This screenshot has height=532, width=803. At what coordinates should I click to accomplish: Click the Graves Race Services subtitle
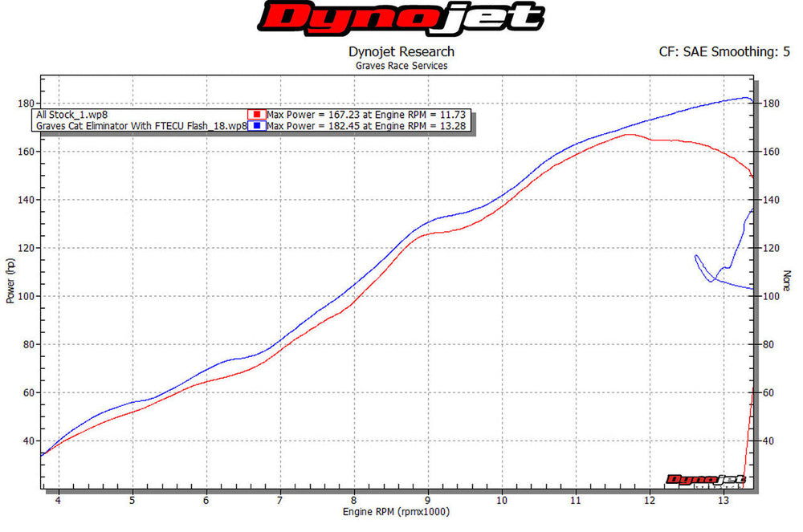(401, 66)
